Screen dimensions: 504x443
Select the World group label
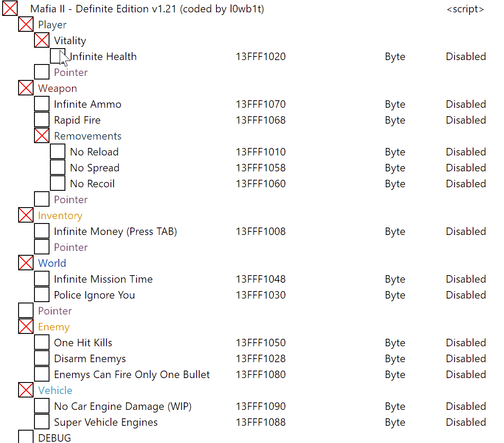52,263
